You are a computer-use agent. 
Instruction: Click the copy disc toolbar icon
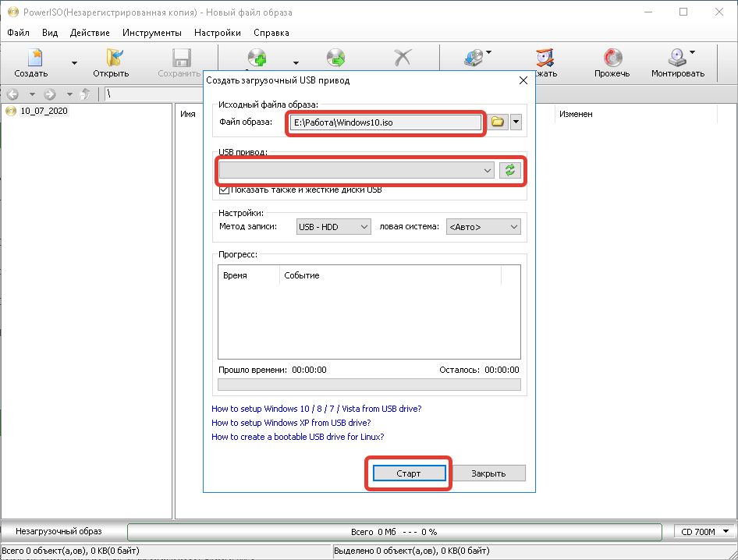[473, 58]
